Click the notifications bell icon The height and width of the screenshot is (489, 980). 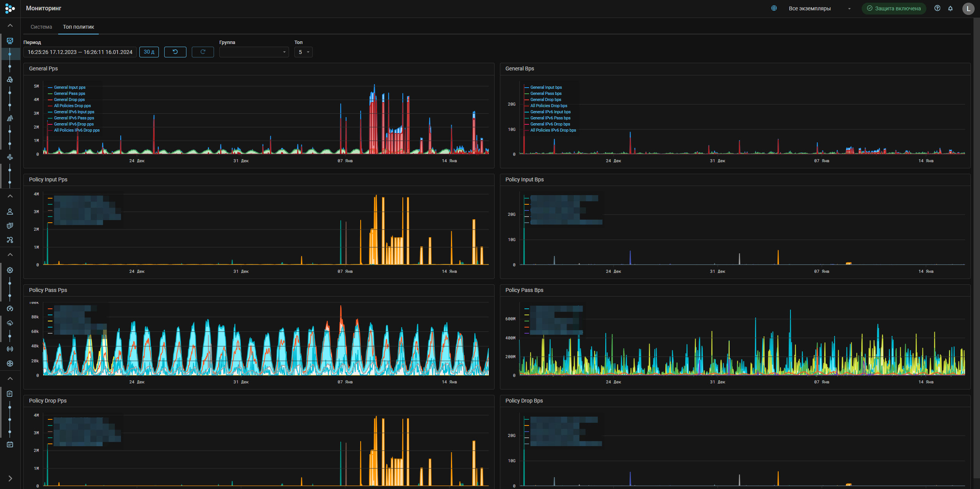(x=950, y=8)
